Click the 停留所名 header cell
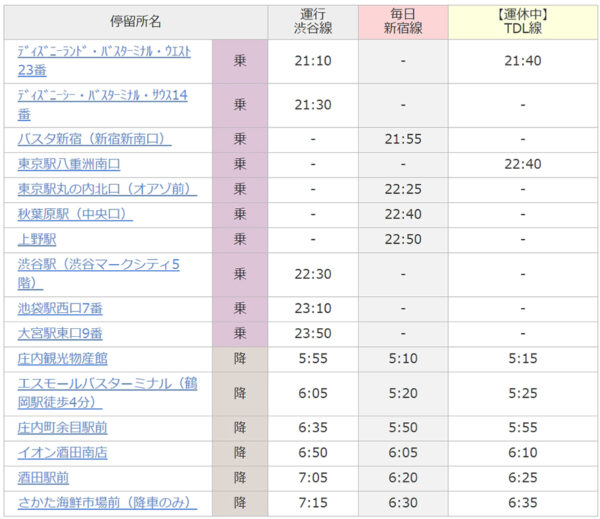Screen dimensions: 600x519 coord(135,21)
